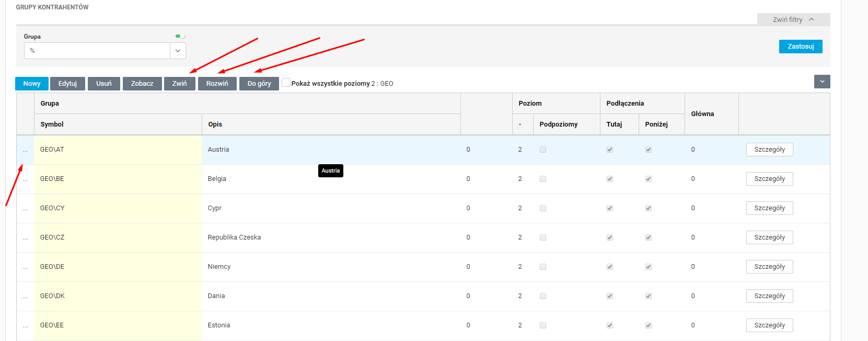
Task: Go up a level with Do góry
Action: [259, 84]
